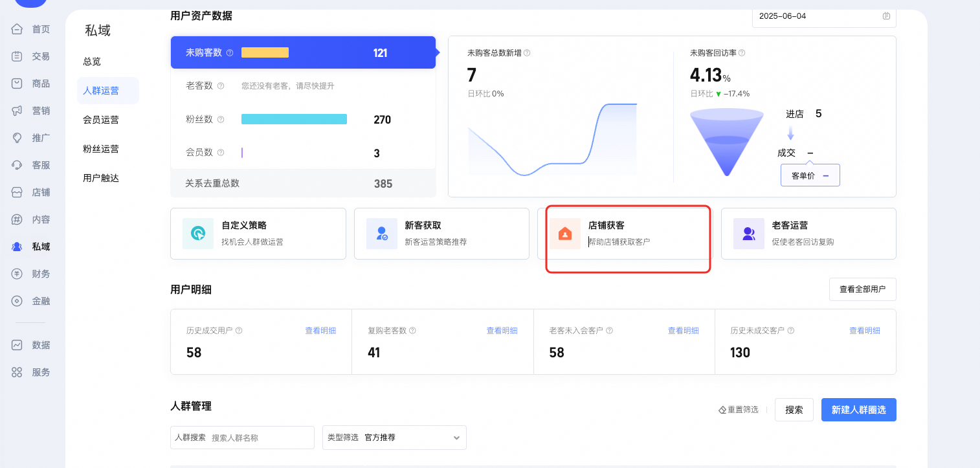Open the 数据 chart icon
The width and height of the screenshot is (980, 468).
point(17,345)
